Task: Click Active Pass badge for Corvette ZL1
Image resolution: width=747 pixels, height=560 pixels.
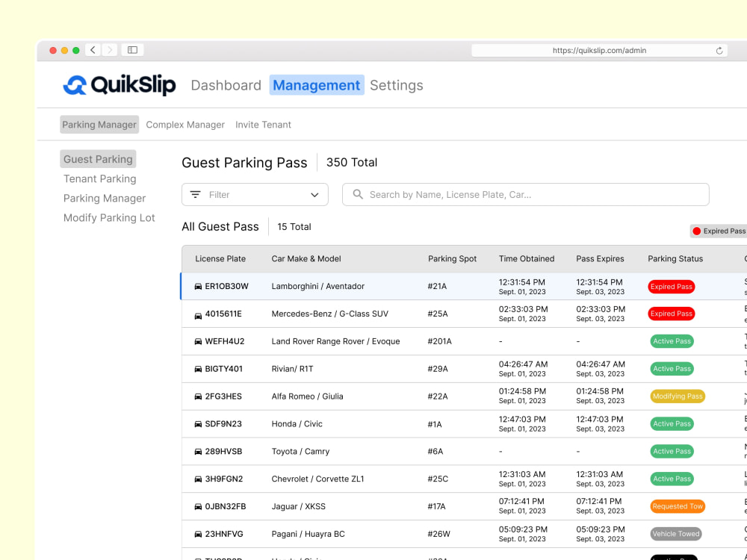Action: tap(672, 479)
